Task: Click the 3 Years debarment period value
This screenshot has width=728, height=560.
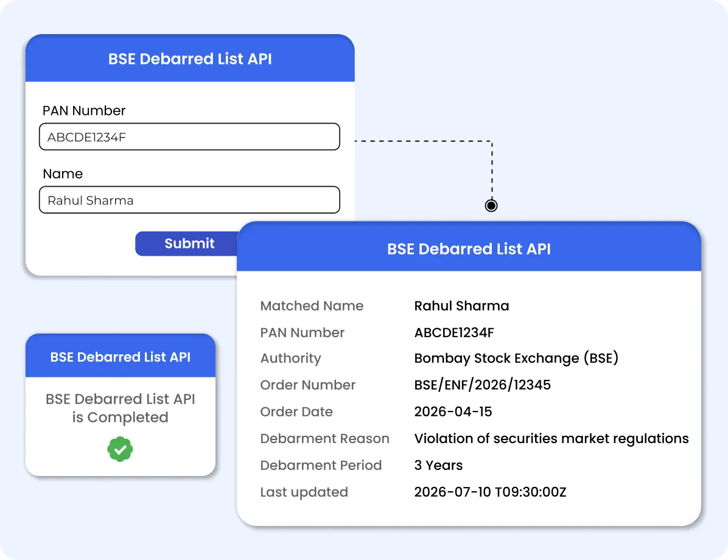Action: (438, 465)
